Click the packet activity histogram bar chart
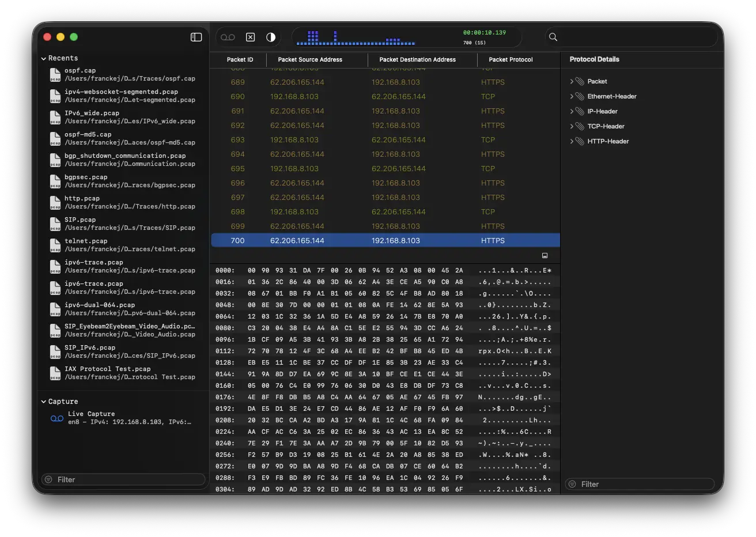 (x=354, y=39)
